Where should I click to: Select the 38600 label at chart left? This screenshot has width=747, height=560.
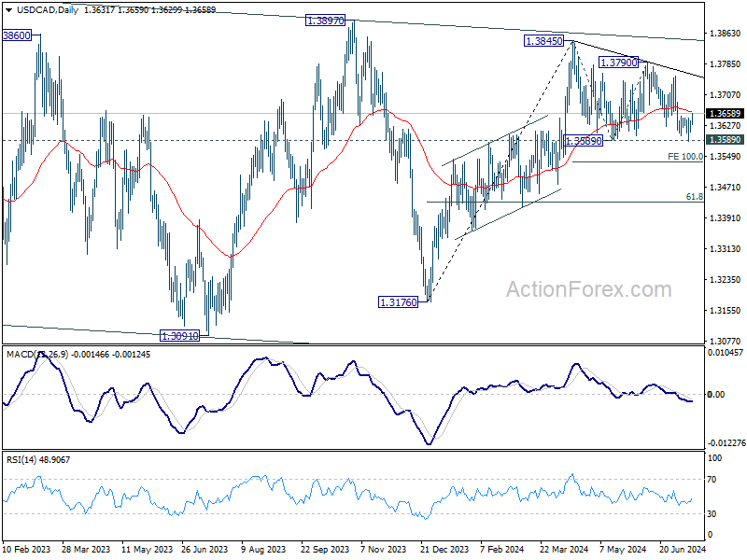[17, 35]
